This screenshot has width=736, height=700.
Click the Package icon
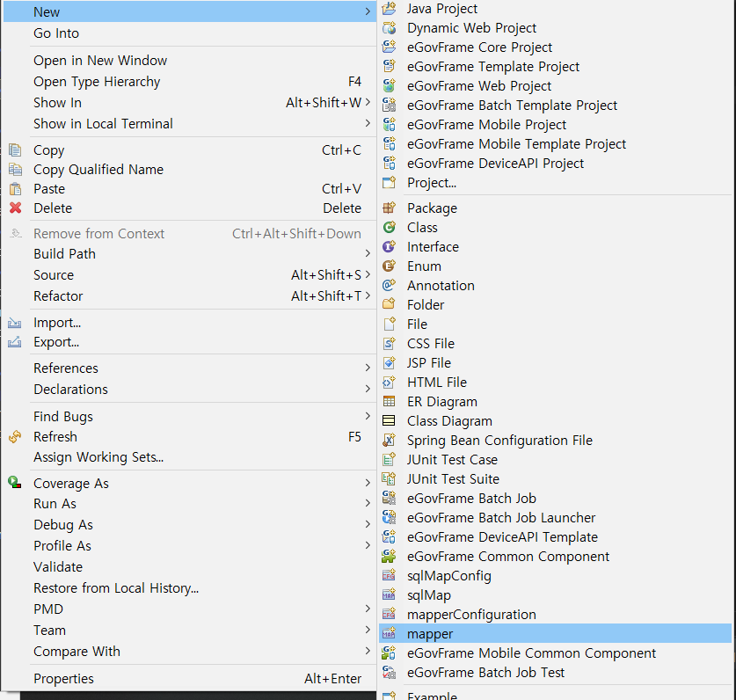pos(390,208)
